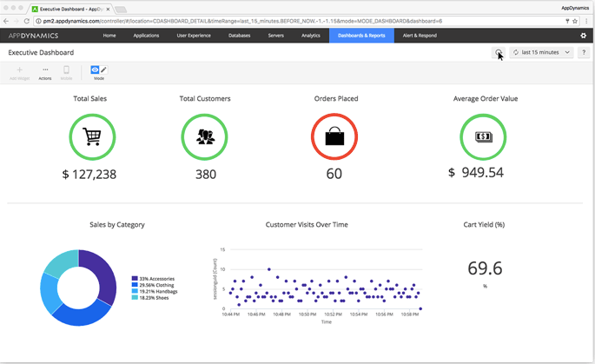
Task: Click the Average Order Value money icon
Action: [x=483, y=136]
